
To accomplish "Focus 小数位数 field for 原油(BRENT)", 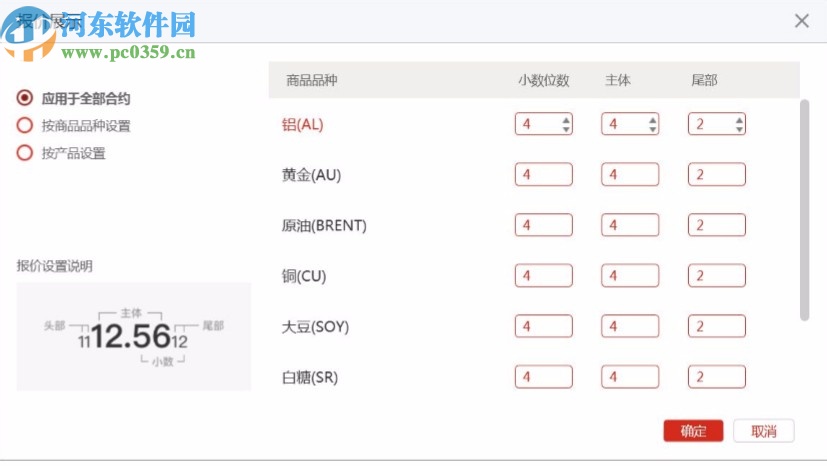I will pyautogui.click(x=543, y=225).
